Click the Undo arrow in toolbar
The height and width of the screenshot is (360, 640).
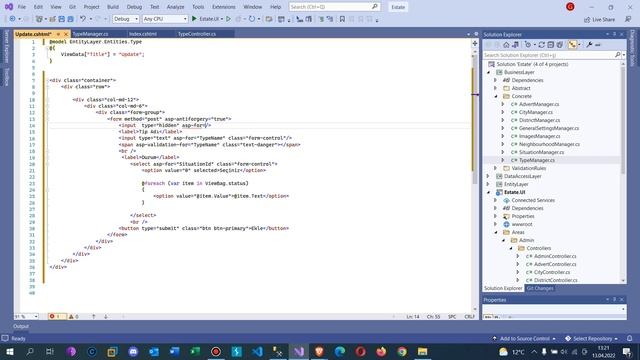tap(83, 19)
